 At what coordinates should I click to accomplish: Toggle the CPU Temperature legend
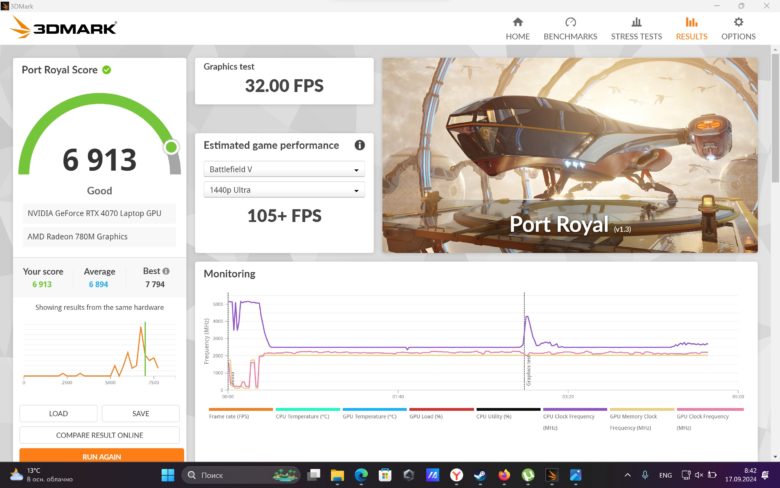(x=307, y=414)
